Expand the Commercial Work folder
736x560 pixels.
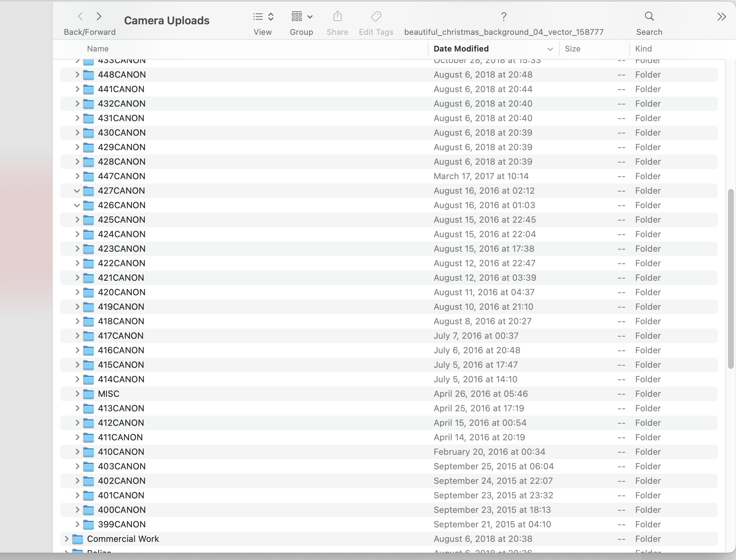click(x=66, y=539)
